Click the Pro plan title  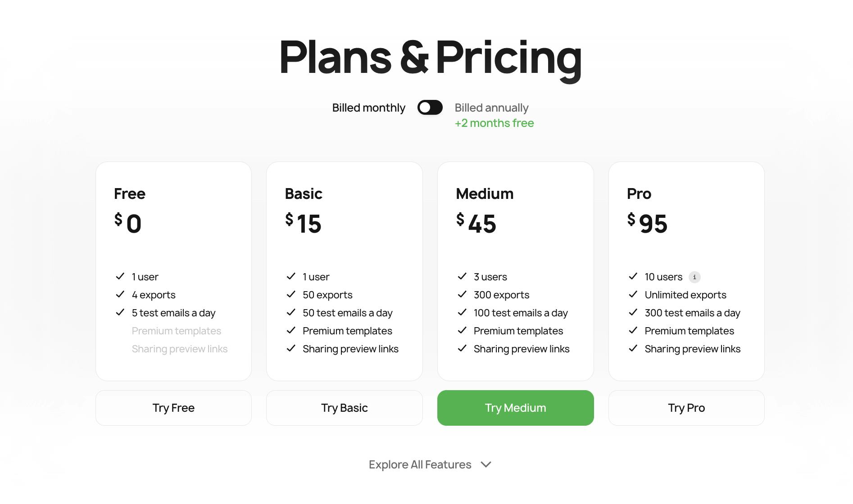(639, 193)
